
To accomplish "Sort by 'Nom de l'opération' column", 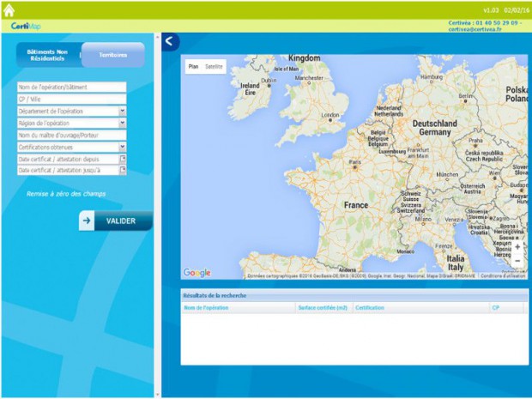I will pyautogui.click(x=239, y=308).
